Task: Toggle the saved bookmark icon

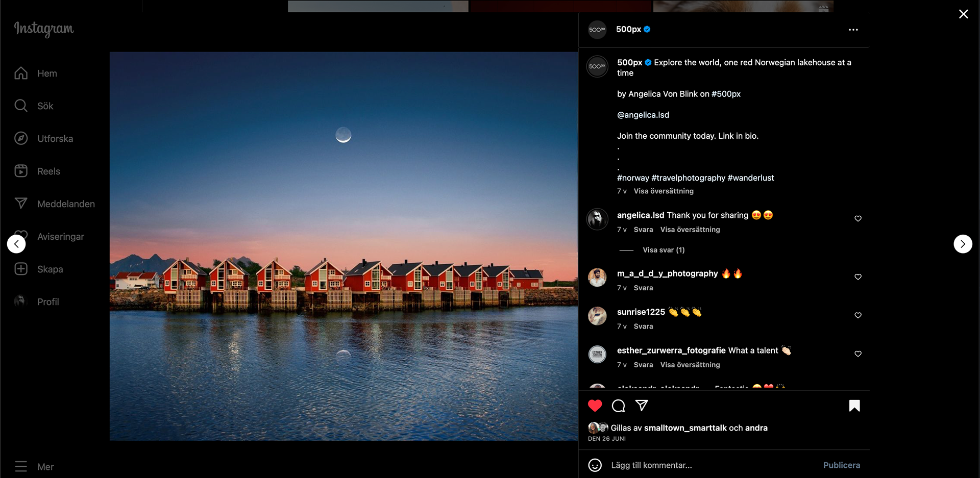Action: click(x=854, y=406)
